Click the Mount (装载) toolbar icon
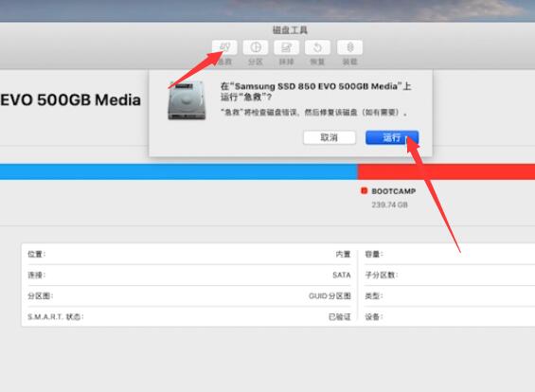Screen dimensions: 535x392 [x=349, y=47]
